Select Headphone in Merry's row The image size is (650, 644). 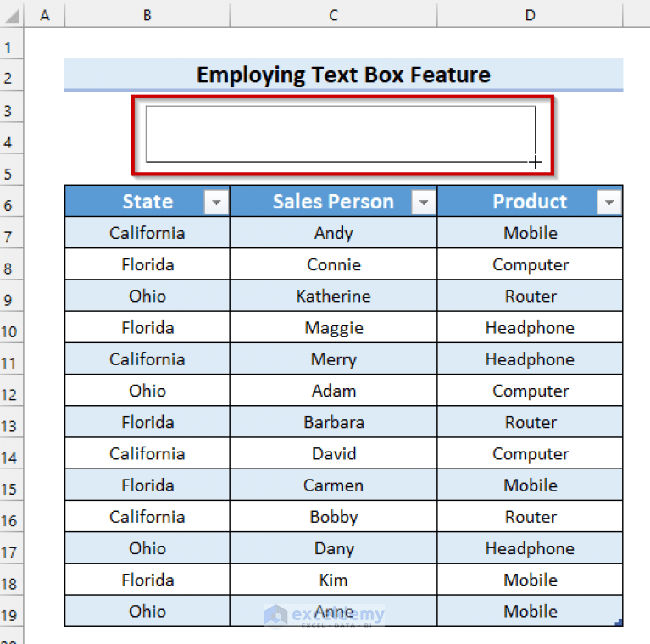click(530, 359)
